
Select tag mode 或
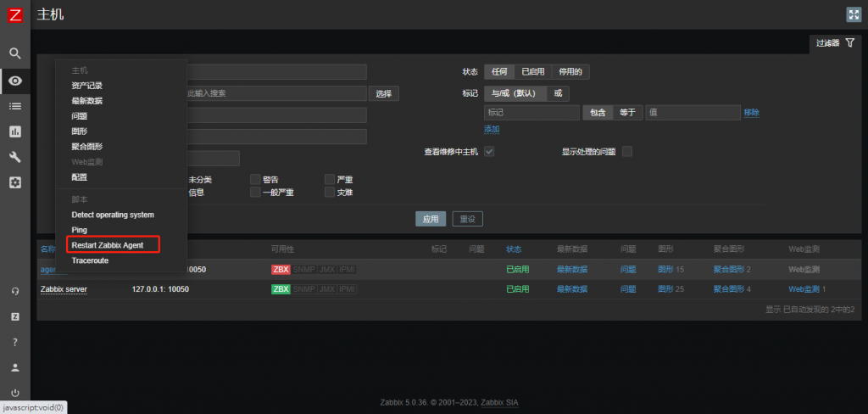click(558, 93)
